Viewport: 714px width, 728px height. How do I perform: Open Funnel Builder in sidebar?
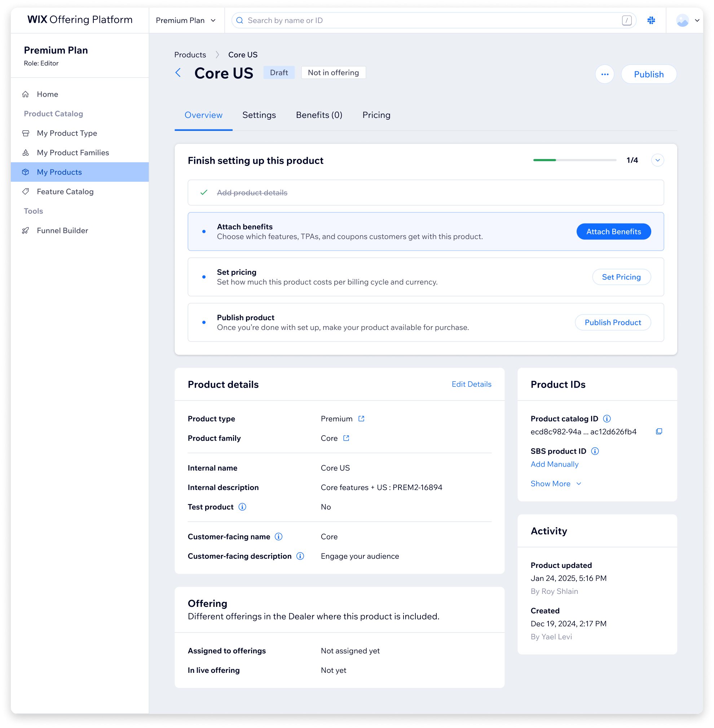[x=80, y=230]
